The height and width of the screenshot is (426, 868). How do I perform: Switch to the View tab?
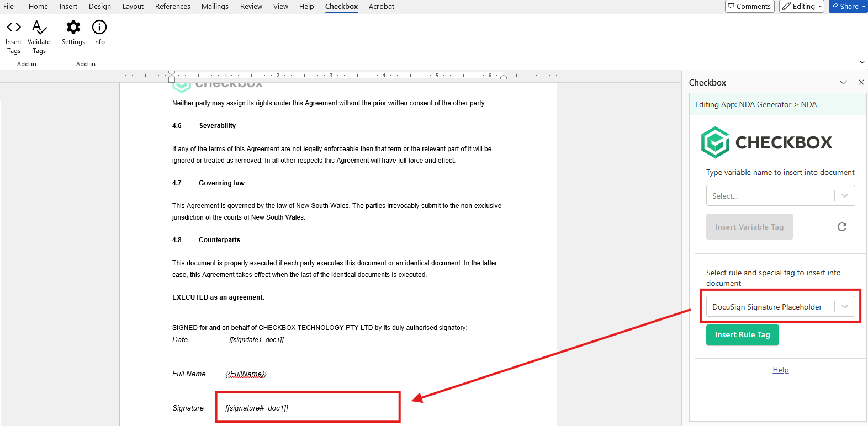tap(280, 7)
